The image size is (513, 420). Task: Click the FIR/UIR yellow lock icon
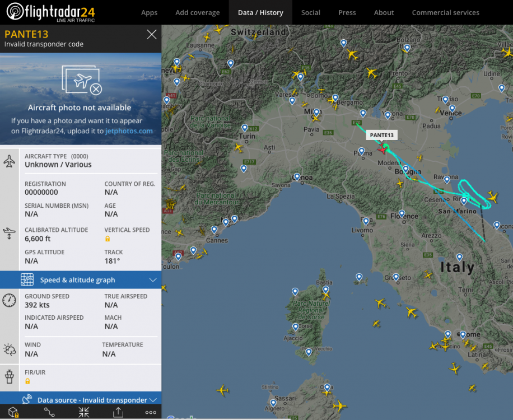27,381
